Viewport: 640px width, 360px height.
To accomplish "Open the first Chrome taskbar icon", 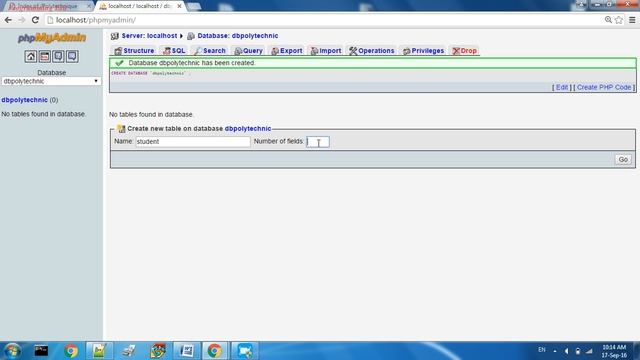I will (71, 351).
